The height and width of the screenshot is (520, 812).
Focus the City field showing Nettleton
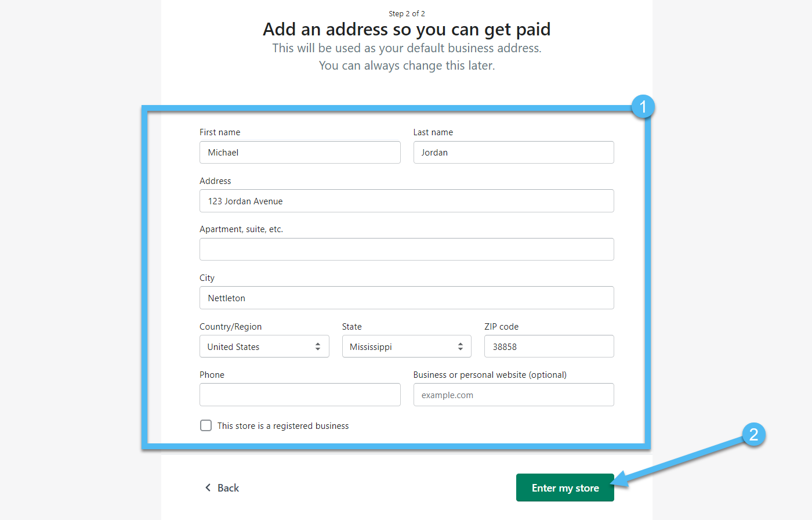point(407,298)
